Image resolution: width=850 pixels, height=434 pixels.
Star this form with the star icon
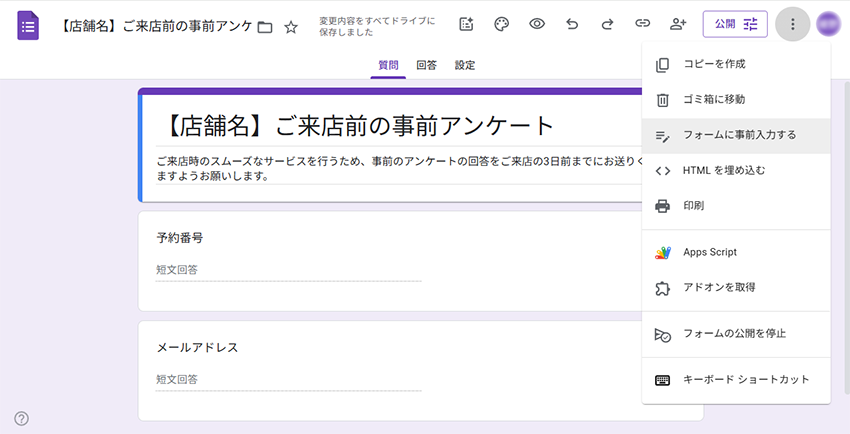291,27
